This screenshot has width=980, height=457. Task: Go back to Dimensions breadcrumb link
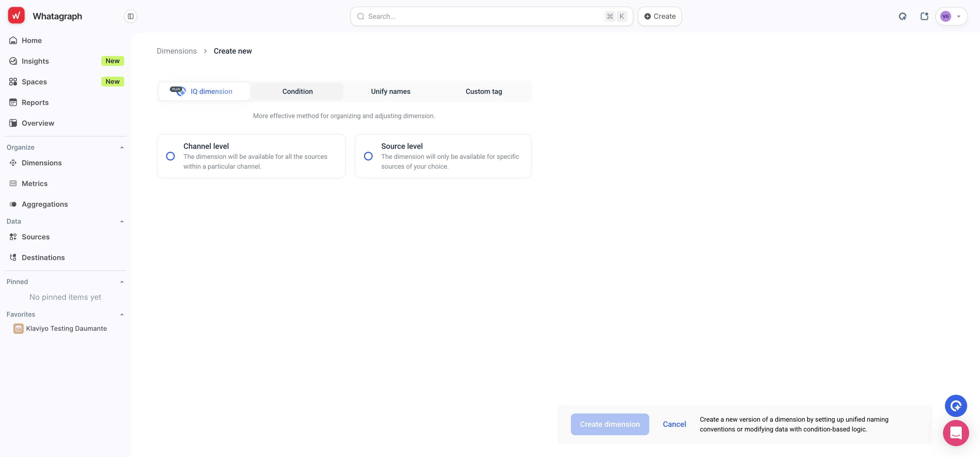[x=176, y=51]
